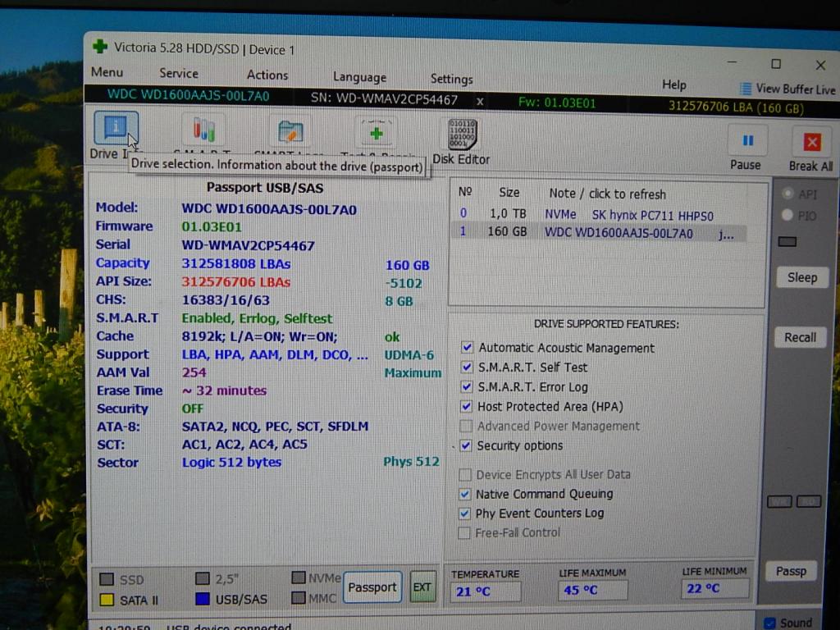
Task: Toggle Automatic Acoustic Management checkbox
Action: click(x=467, y=347)
